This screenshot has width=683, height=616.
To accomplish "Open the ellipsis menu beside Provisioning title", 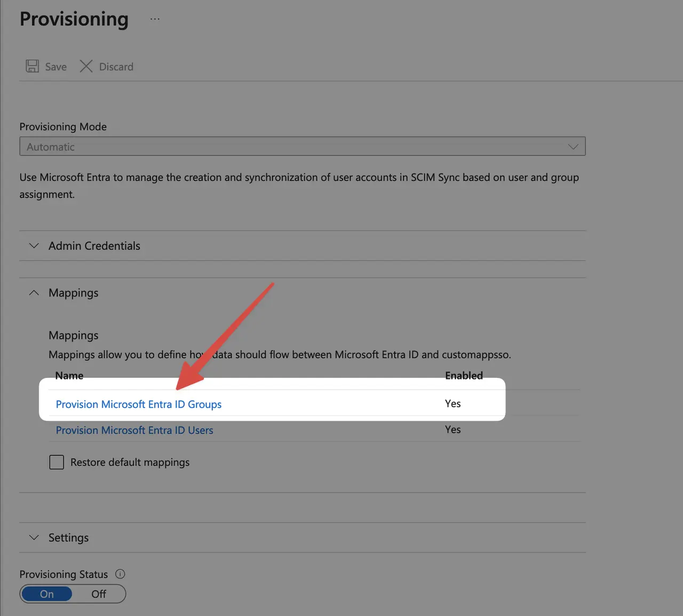I will (155, 19).
